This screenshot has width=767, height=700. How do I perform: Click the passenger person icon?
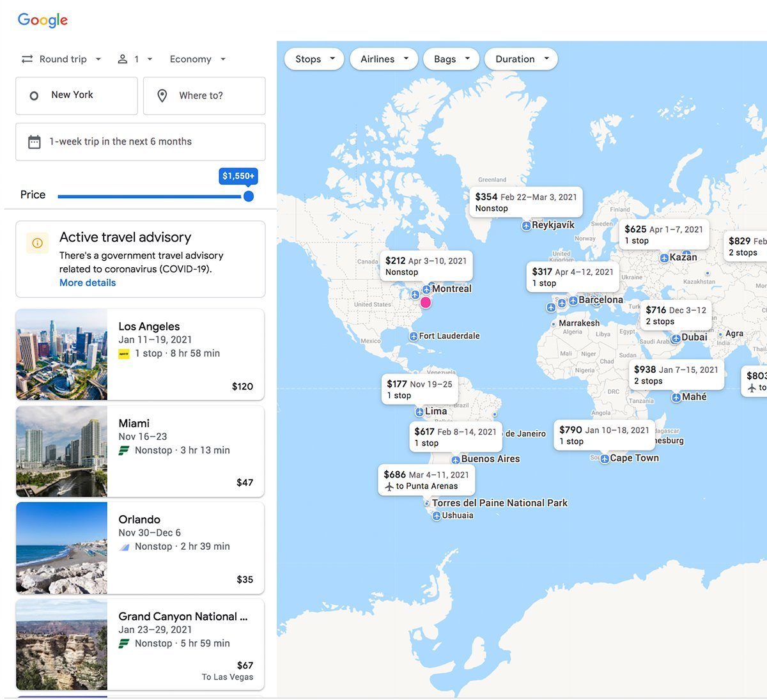point(122,59)
